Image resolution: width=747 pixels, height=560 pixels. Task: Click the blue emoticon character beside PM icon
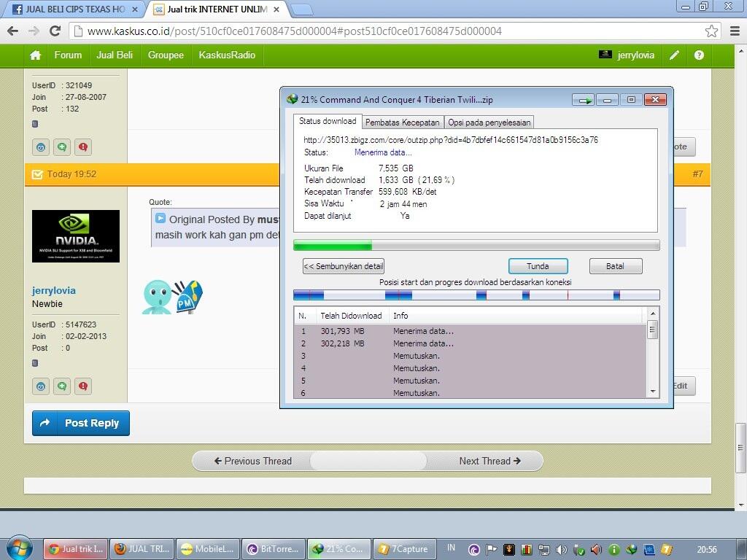coord(157,297)
